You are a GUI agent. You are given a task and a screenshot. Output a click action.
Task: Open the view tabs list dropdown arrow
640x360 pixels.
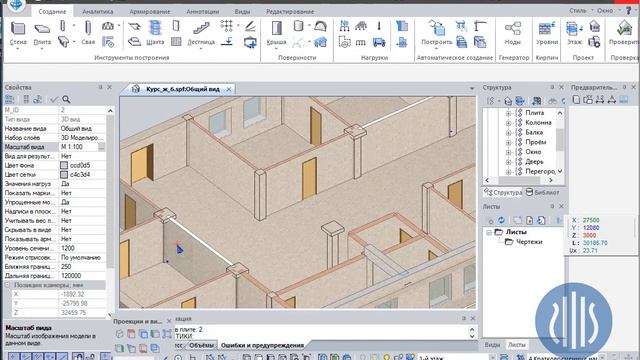[471, 89]
